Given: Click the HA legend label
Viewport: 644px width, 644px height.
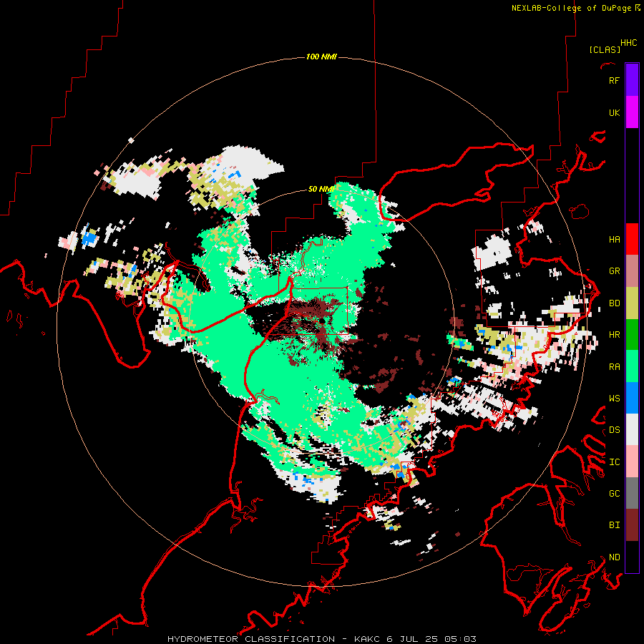Looking at the screenshot, I should (x=614, y=239).
